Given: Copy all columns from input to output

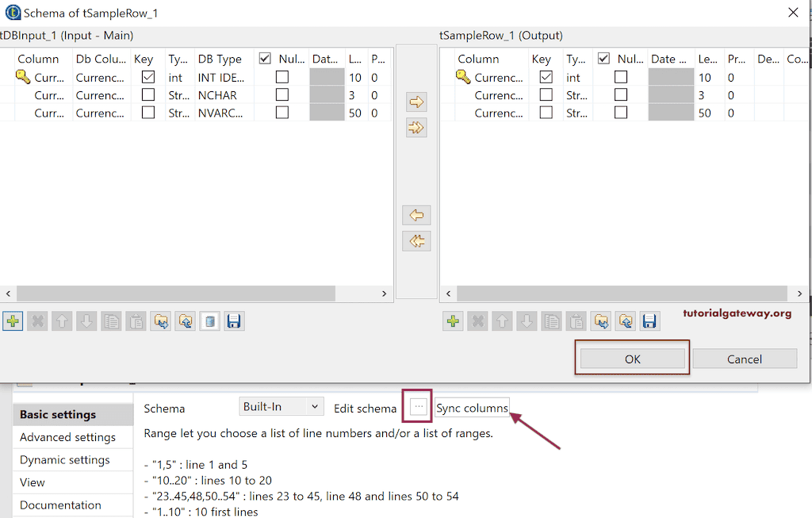Looking at the screenshot, I should pos(416,127).
